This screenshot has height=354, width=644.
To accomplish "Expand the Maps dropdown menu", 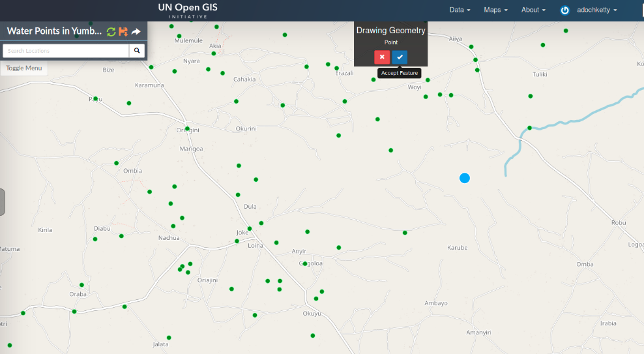I will coord(495,10).
